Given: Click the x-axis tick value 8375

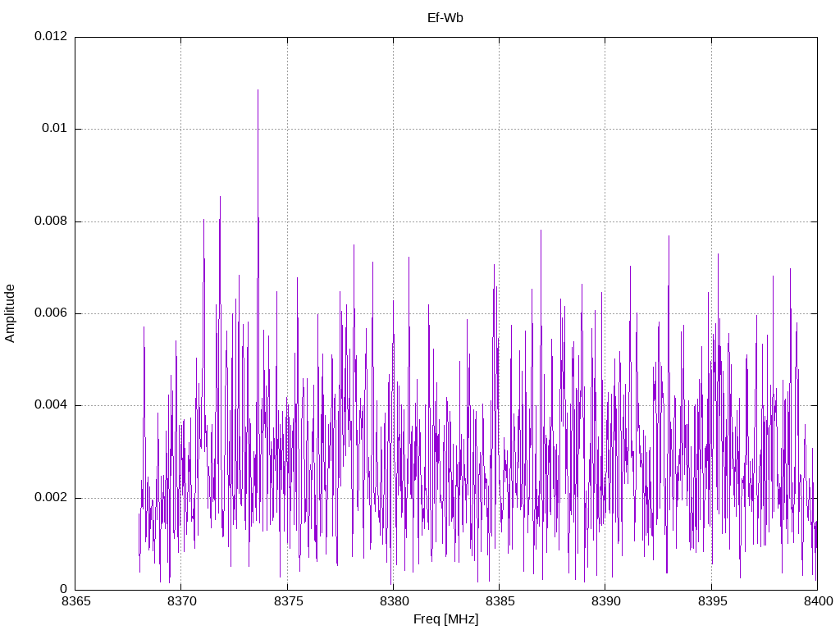Looking at the screenshot, I should click(x=288, y=601).
